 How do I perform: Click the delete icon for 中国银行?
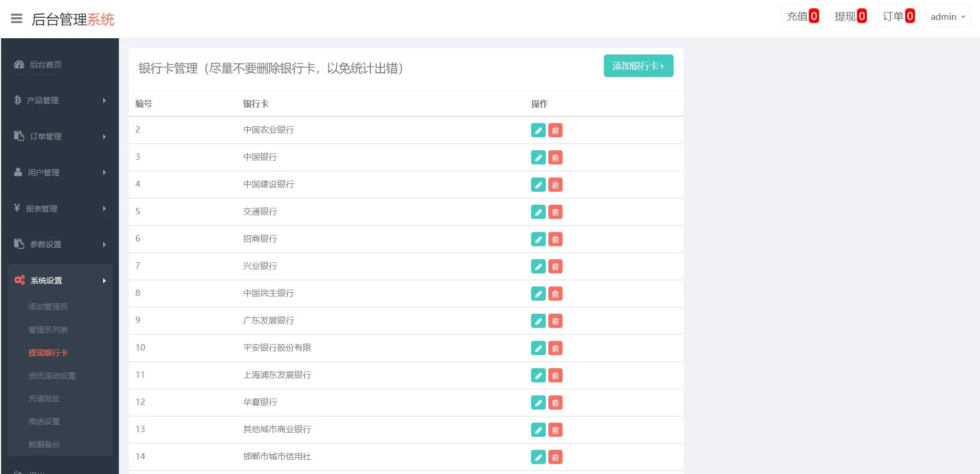coord(555,157)
